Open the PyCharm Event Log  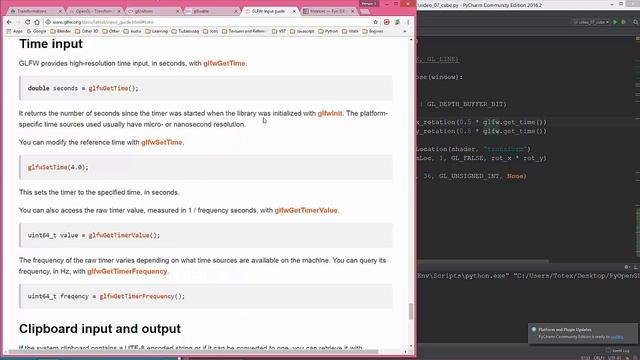tap(618, 351)
